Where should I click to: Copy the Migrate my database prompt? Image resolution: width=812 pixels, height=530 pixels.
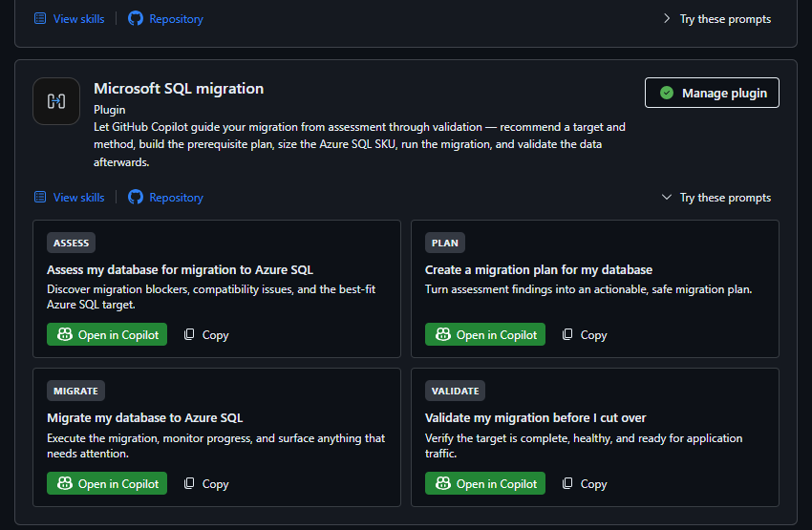[206, 483]
